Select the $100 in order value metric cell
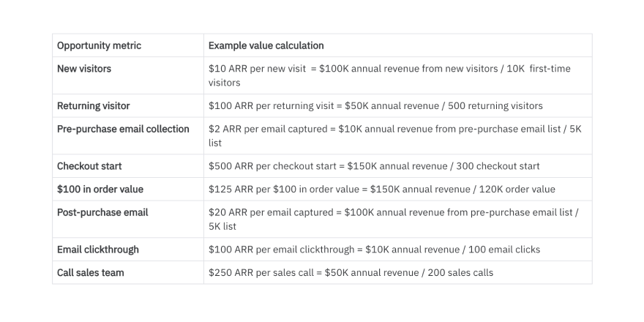 100,190
